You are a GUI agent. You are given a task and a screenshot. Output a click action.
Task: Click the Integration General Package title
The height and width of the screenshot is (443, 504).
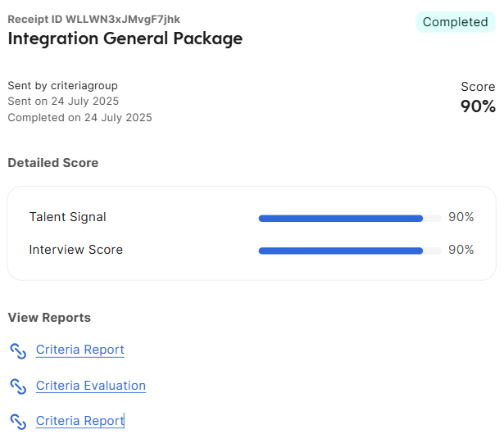125,38
